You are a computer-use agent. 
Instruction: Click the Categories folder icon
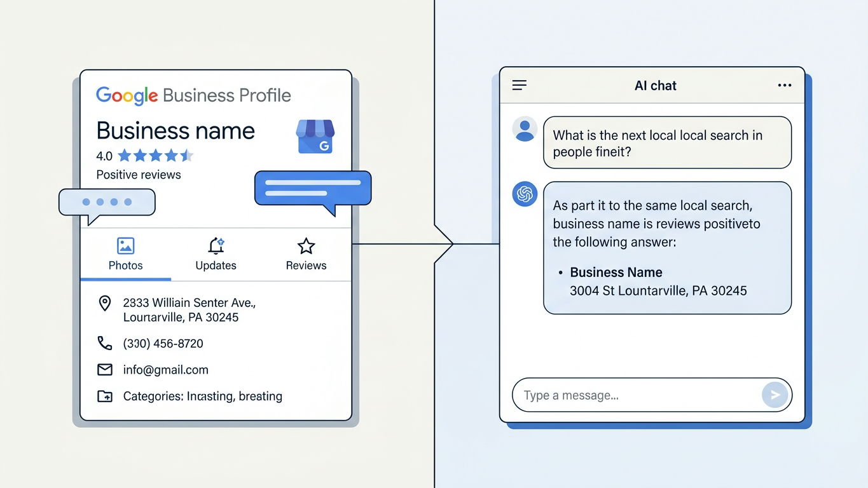pos(105,396)
